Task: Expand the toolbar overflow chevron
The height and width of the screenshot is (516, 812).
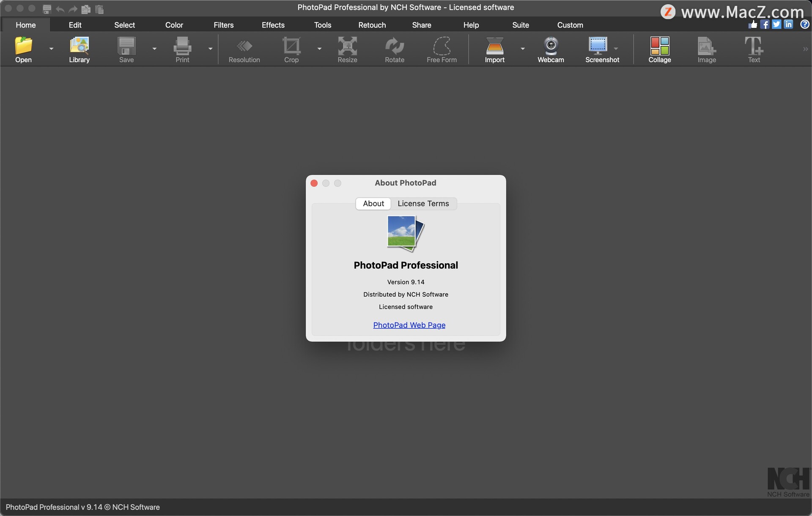Action: click(805, 49)
